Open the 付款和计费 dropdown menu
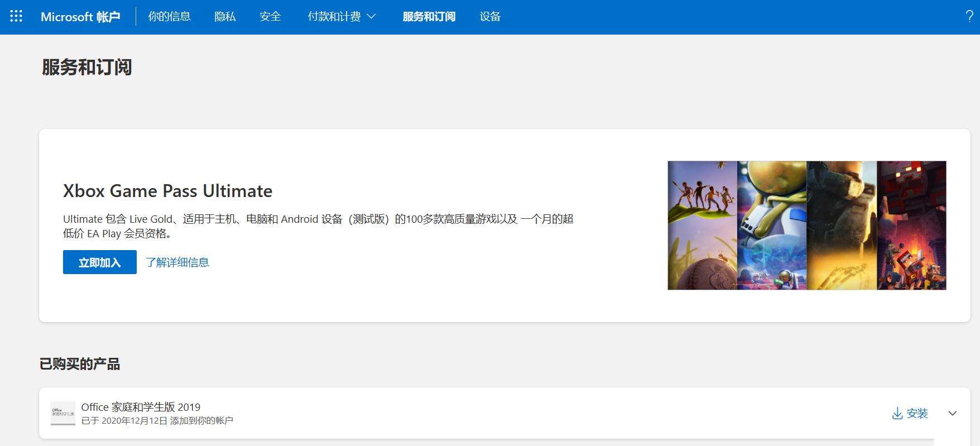The width and height of the screenshot is (980, 446). pyautogui.click(x=342, y=17)
